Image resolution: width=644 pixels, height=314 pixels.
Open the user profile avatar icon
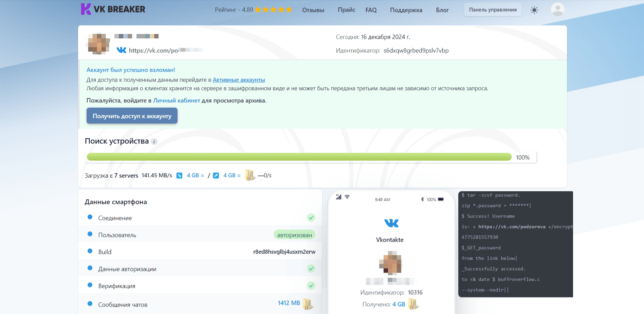pyautogui.click(x=557, y=10)
